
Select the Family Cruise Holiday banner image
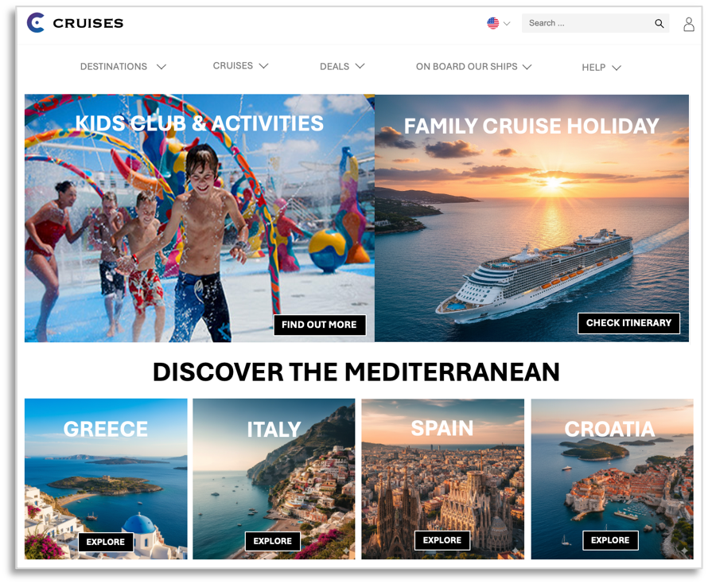531,218
